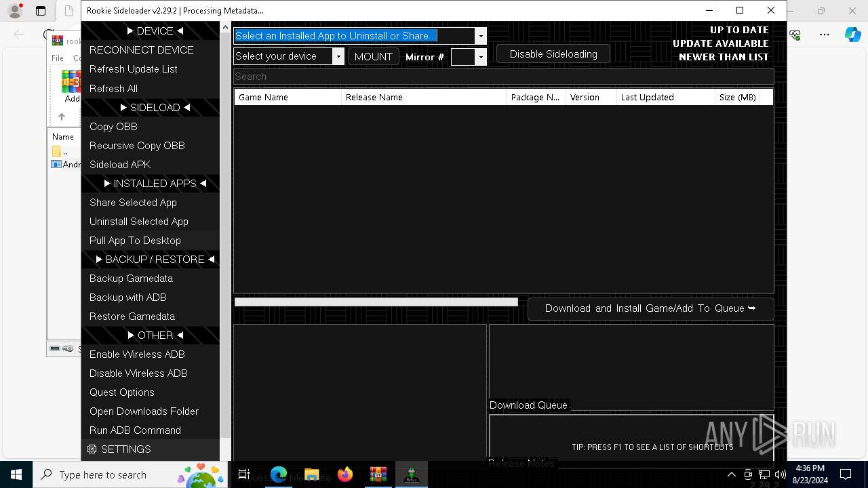Click the browser profile avatar icon

tap(14, 11)
